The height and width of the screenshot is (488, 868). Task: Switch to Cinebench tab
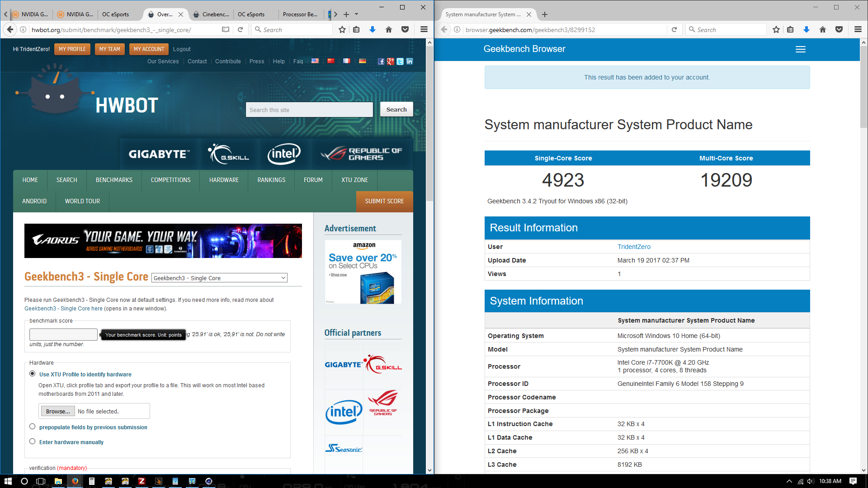pyautogui.click(x=212, y=14)
